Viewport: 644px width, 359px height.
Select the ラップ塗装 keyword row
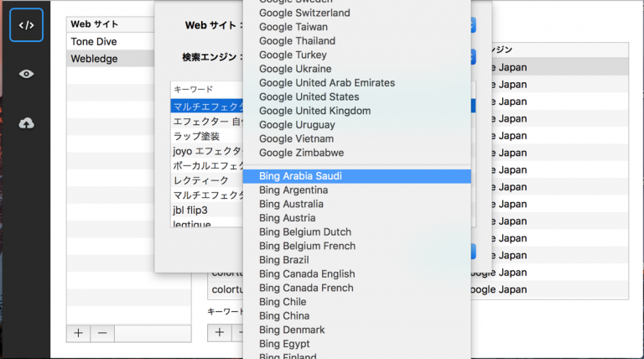[x=196, y=136]
